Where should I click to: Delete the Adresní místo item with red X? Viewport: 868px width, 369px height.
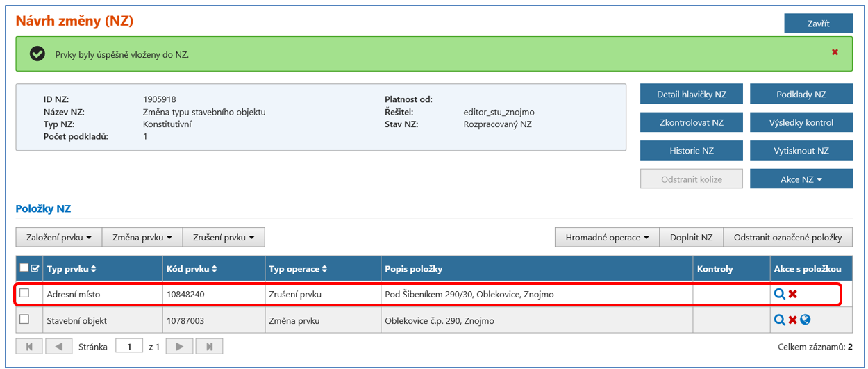(x=792, y=294)
